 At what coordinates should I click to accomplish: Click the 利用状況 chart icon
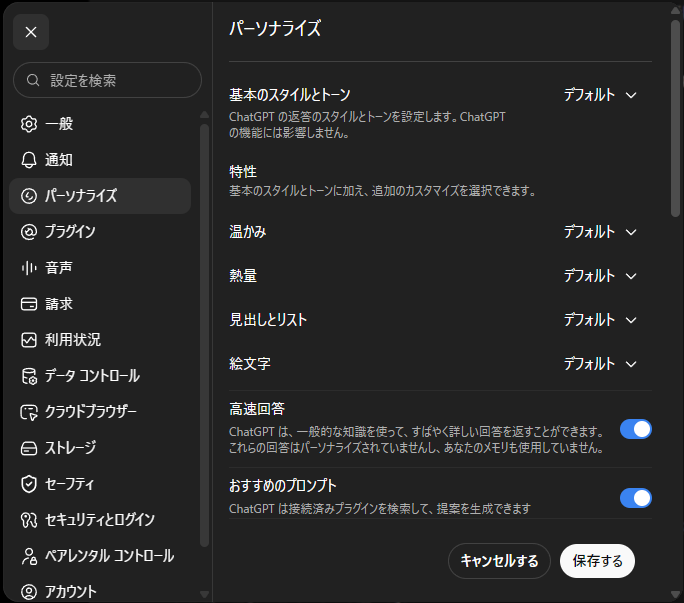pos(29,340)
